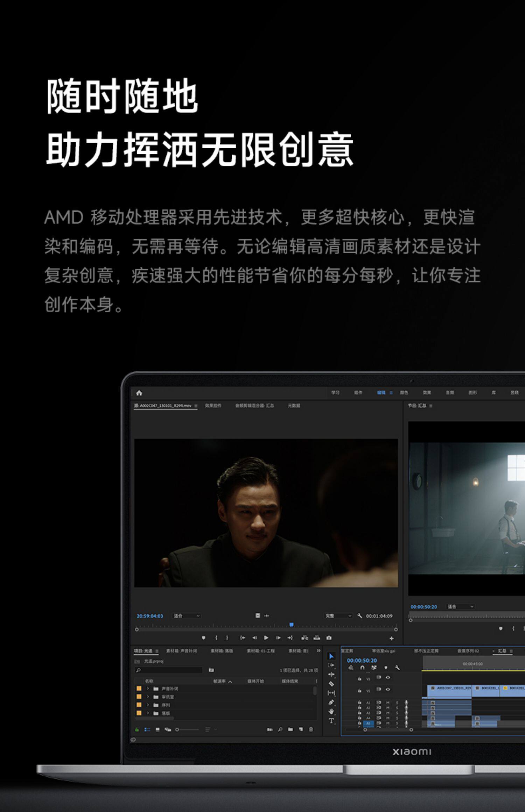This screenshot has height=812, width=525.
Task: Toggle lock on V2 track
Action: click(359, 690)
